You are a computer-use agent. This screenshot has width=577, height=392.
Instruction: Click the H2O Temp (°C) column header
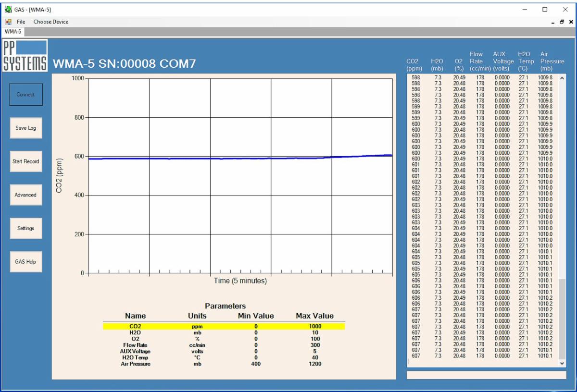(526, 61)
